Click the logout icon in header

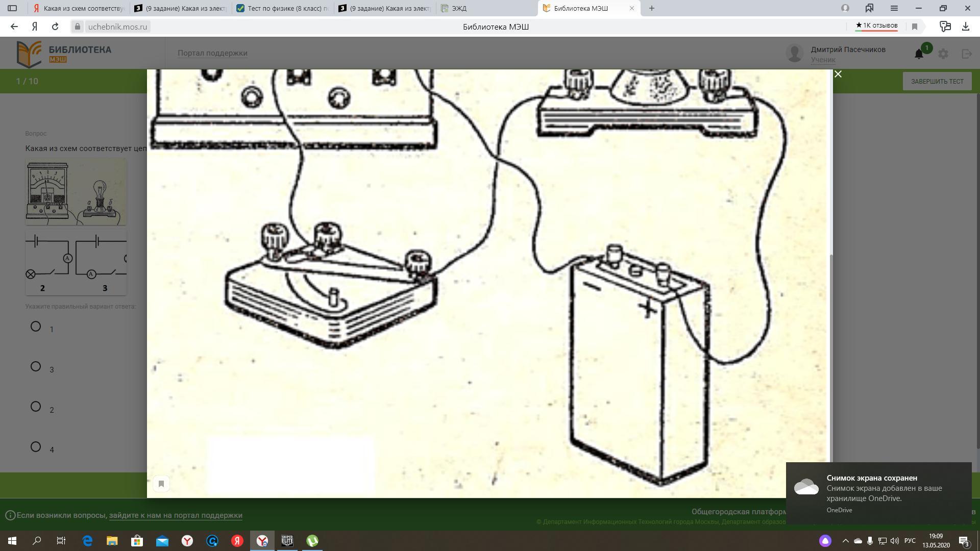click(966, 54)
